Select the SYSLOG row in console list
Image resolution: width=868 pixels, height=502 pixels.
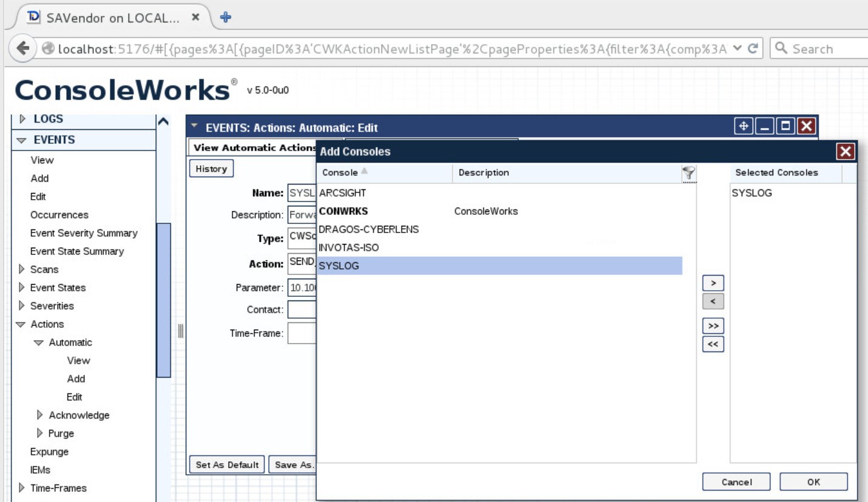pyautogui.click(x=500, y=266)
